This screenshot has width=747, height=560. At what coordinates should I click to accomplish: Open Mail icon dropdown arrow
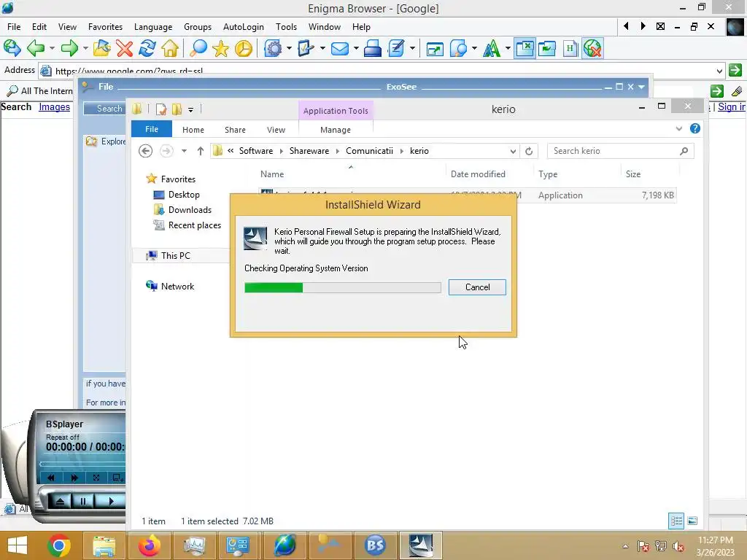(x=355, y=48)
